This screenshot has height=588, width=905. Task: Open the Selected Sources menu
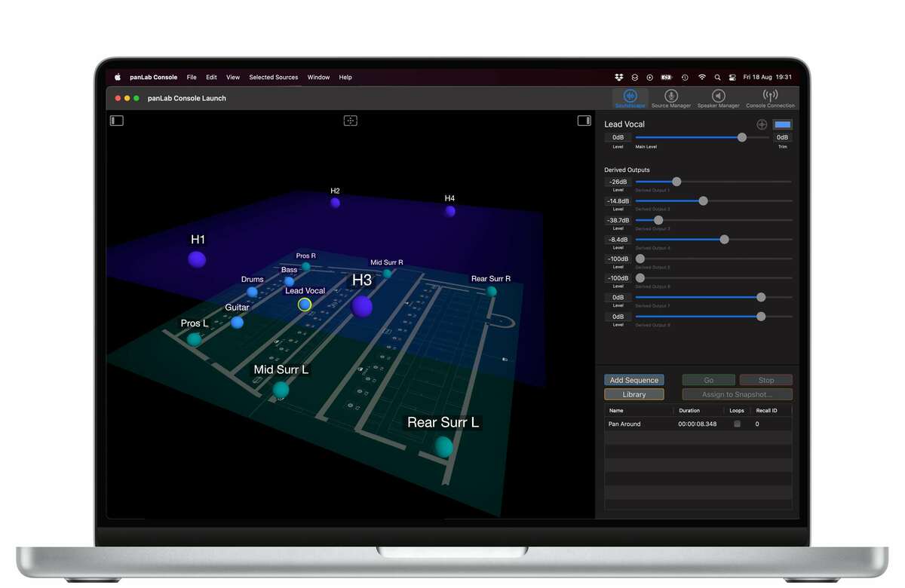click(273, 78)
